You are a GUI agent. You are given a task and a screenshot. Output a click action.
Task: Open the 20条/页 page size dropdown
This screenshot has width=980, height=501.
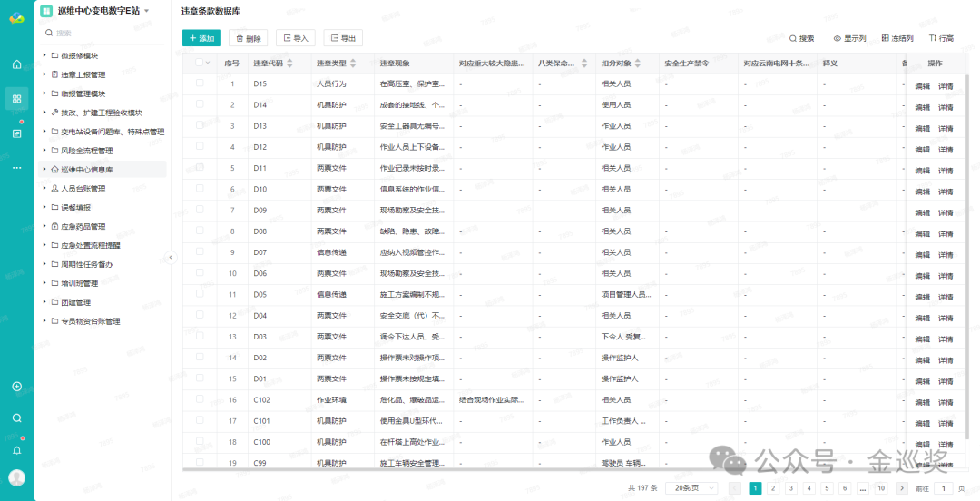(x=691, y=488)
